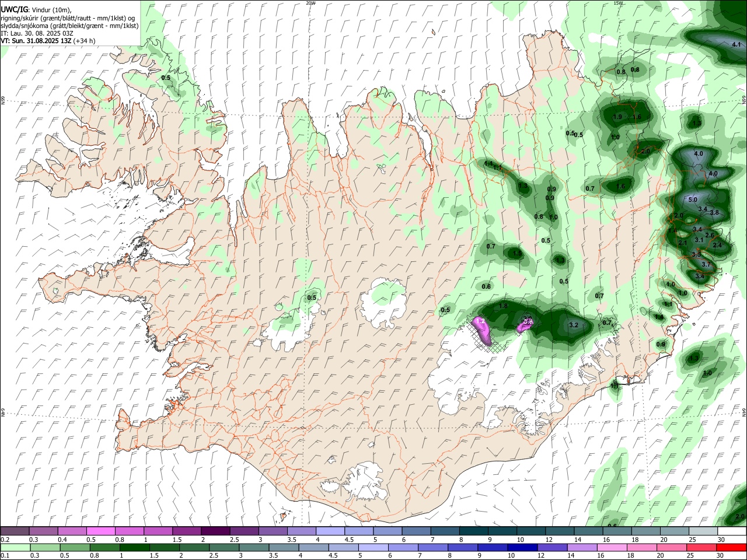
Task: Choose the darkest green 1 rain-scale swatch
Action: point(134,548)
